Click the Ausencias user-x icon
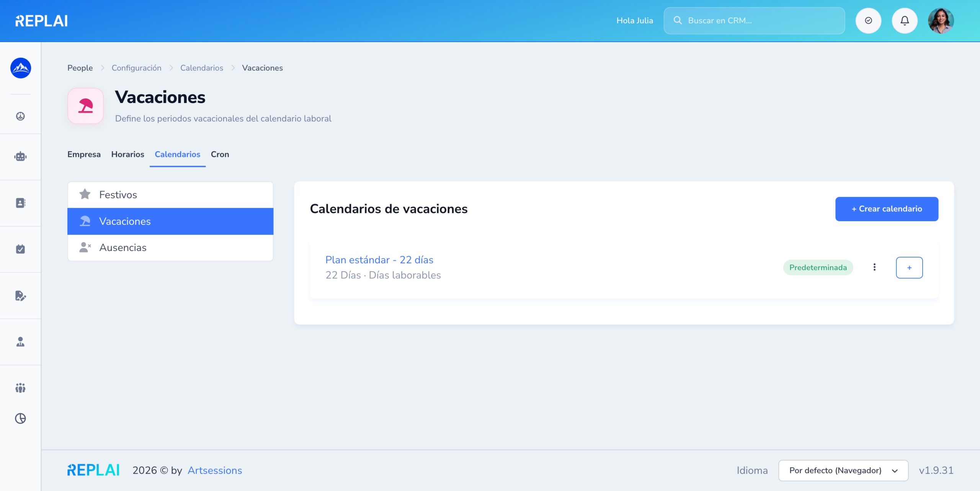The width and height of the screenshot is (980, 491). click(85, 247)
